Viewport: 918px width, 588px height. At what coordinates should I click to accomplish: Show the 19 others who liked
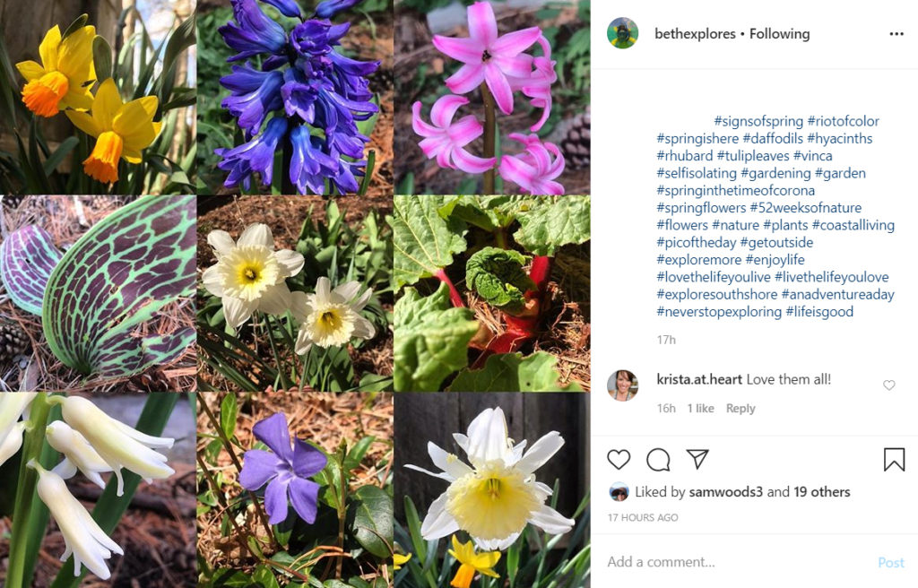pyautogui.click(x=822, y=492)
